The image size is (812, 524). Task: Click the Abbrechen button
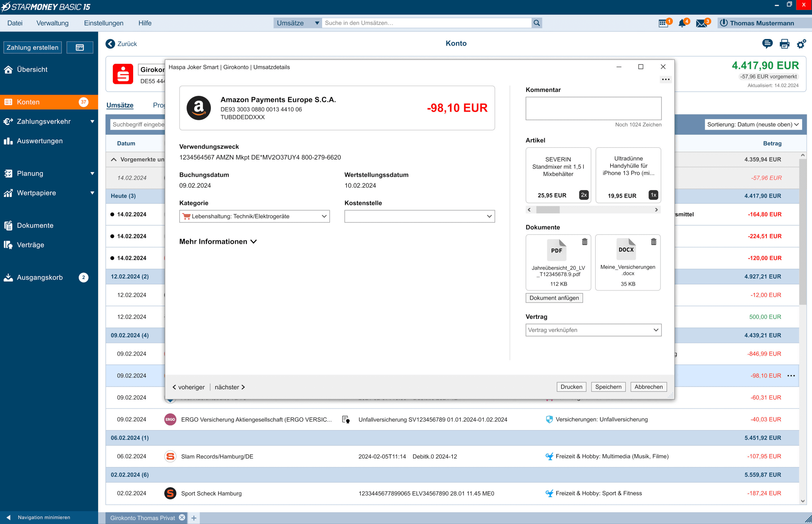(649, 387)
